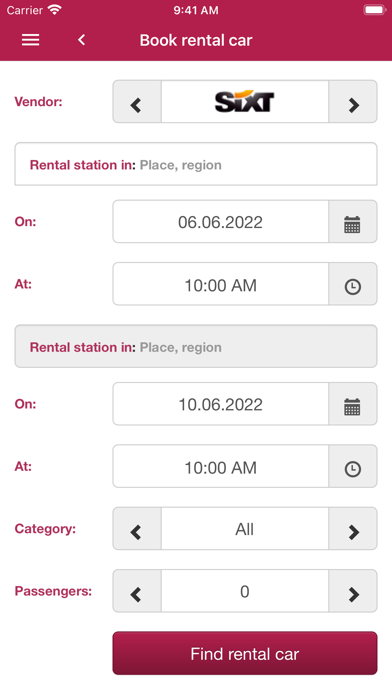Select the 10.06.2022 return date field
Image resolution: width=392 pixels, height=696 pixels.
pos(221,404)
